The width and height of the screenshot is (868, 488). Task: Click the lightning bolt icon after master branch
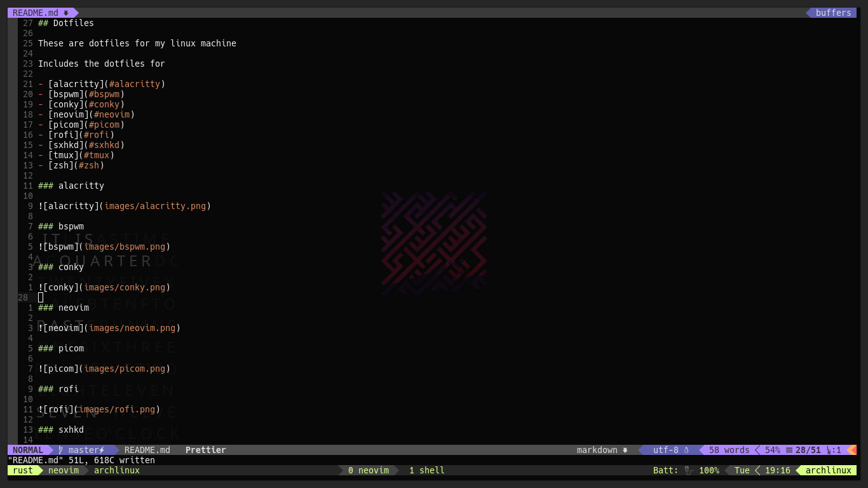[x=102, y=450]
